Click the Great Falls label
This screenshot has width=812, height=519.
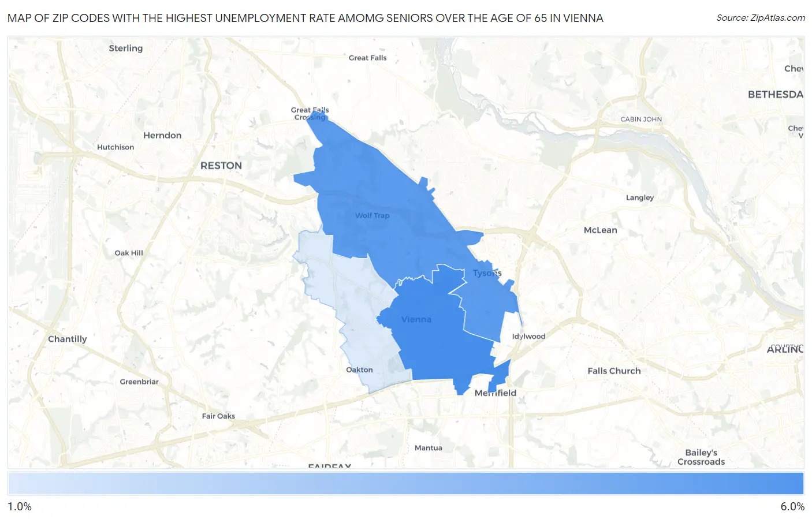click(x=368, y=58)
